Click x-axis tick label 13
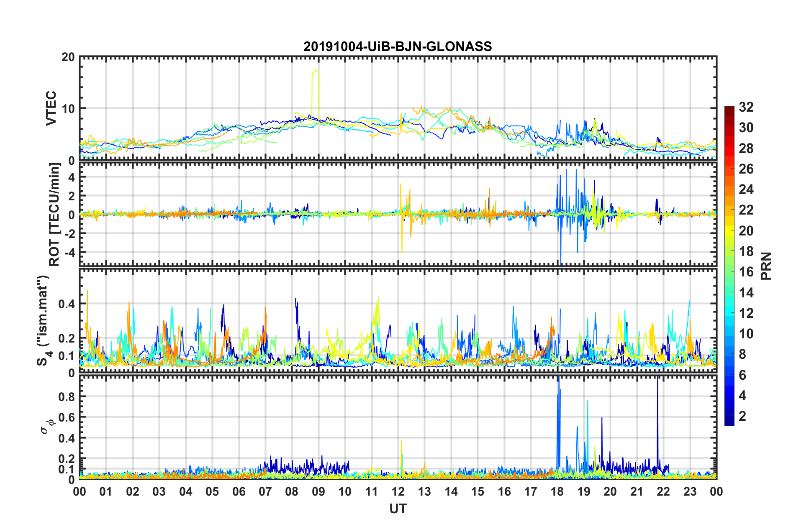 coord(424,491)
